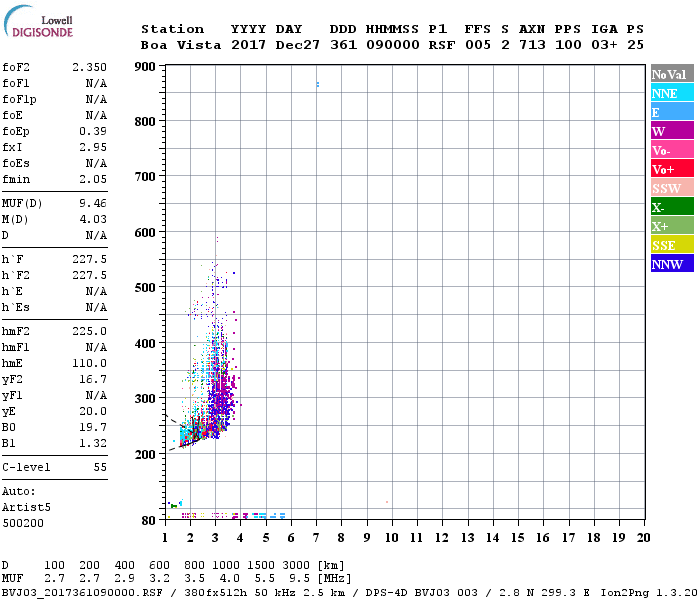The image size is (700, 600).
Task: Select the MUF(D) value 9.46
Action: [x=94, y=203]
